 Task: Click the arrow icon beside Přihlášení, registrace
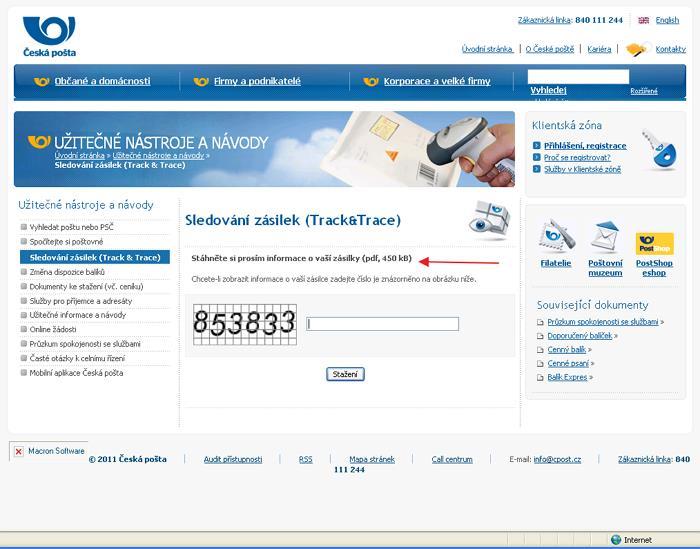pyautogui.click(x=537, y=146)
